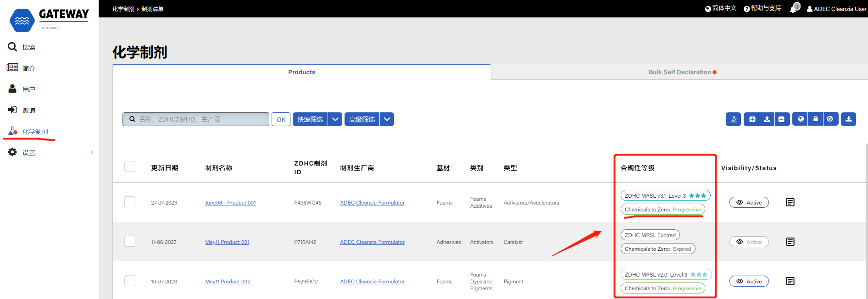Open ADEC Cleanzia Formulator link for P710AI42
This screenshot has height=299, width=868.
(x=372, y=242)
